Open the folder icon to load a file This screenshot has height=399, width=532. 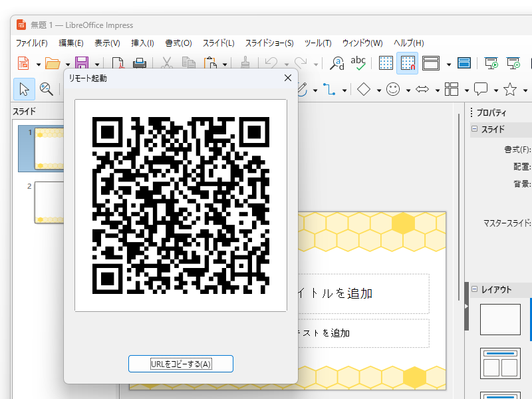[x=53, y=63]
